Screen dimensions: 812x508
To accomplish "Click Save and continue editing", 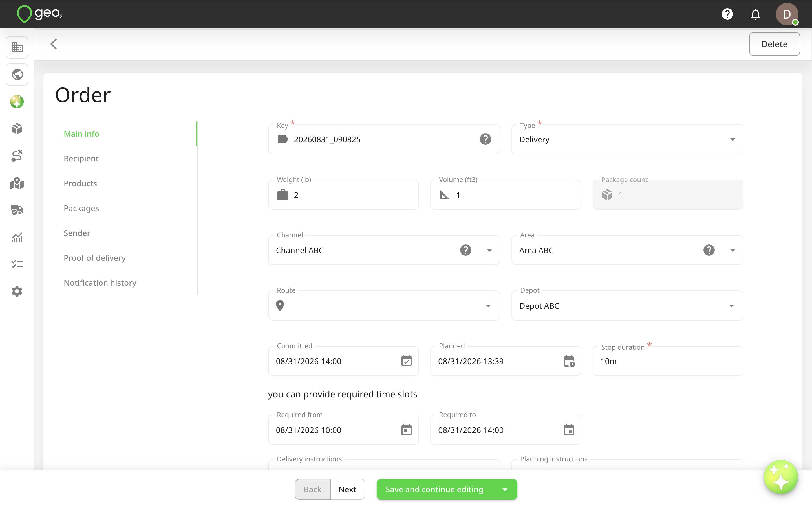I will [x=434, y=490].
